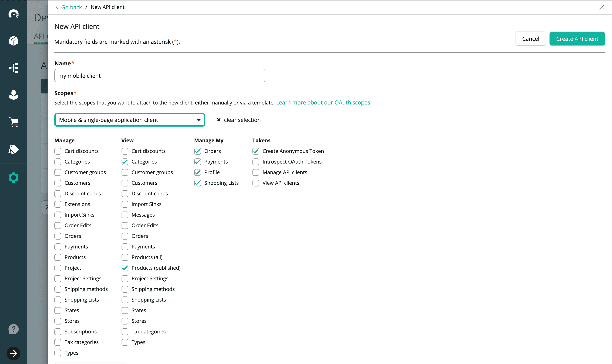
Task: Open the category tree icon in sidebar
Action: 14,68
